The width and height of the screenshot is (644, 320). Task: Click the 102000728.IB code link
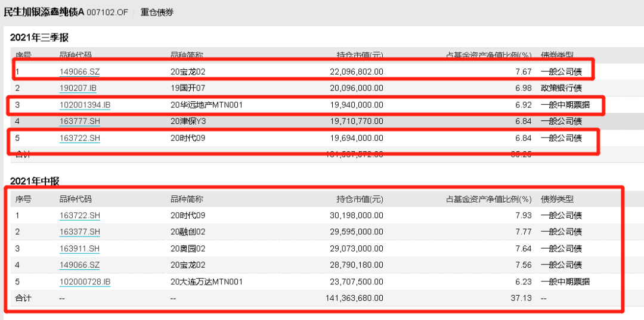click(85, 281)
